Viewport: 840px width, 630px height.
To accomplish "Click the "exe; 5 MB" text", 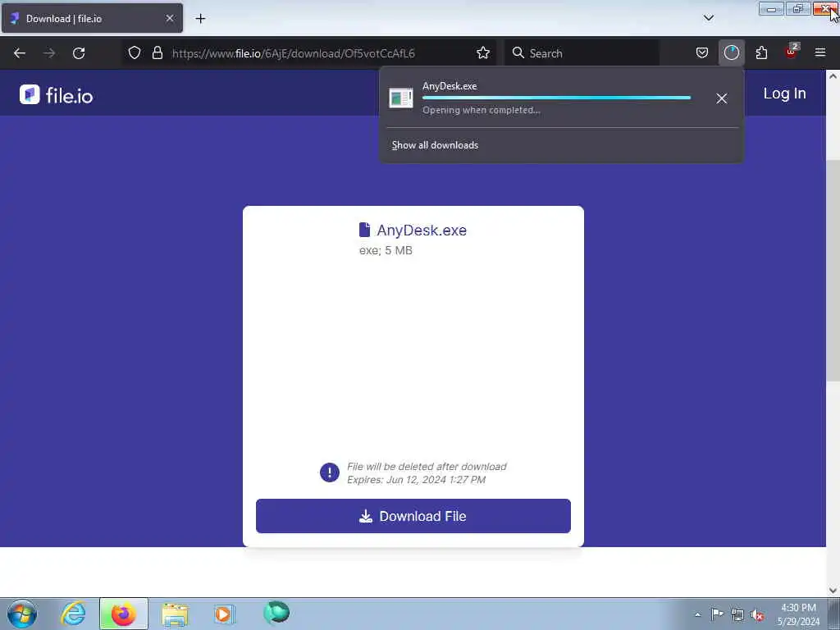I will pyautogui.click(x=386, y=251).
